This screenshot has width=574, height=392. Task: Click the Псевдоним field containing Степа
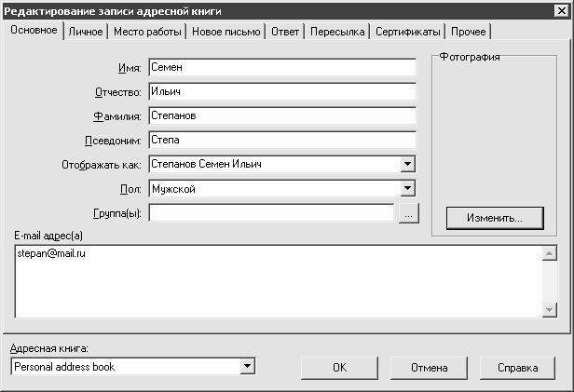(x=282, y=140)
